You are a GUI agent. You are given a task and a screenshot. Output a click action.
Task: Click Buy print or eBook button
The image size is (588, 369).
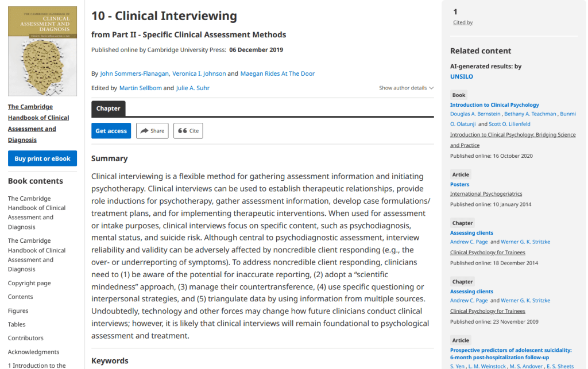tap(42, 158)
